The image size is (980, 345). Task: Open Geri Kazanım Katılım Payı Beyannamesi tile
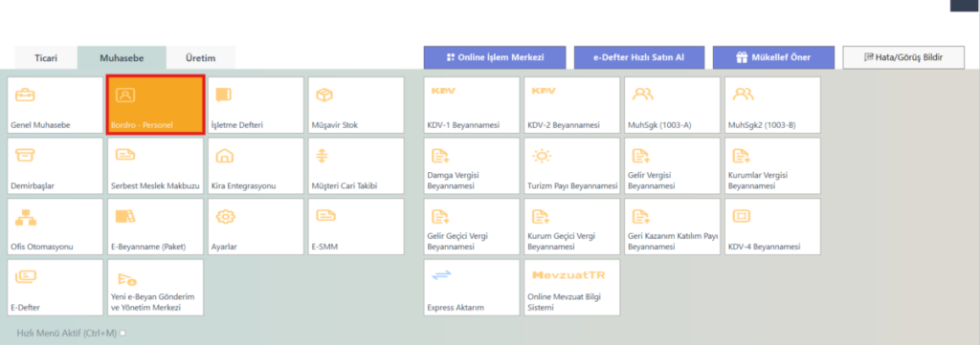673,226
